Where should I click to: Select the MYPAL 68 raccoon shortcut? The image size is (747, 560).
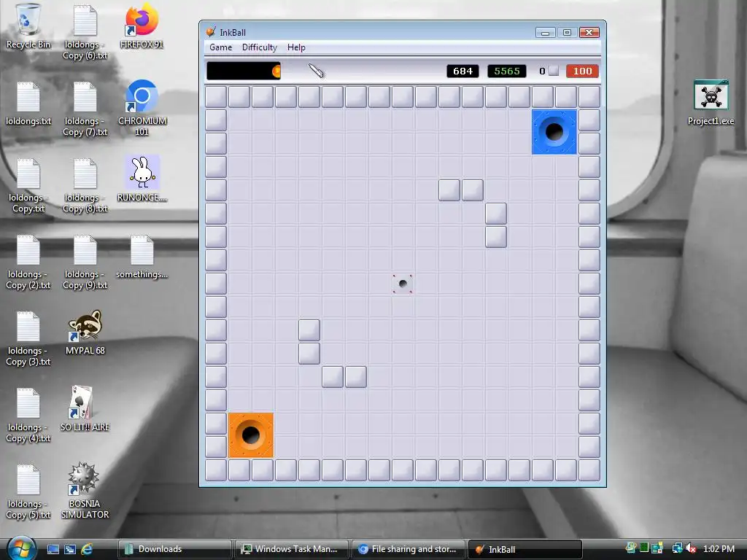coord(85,332)
